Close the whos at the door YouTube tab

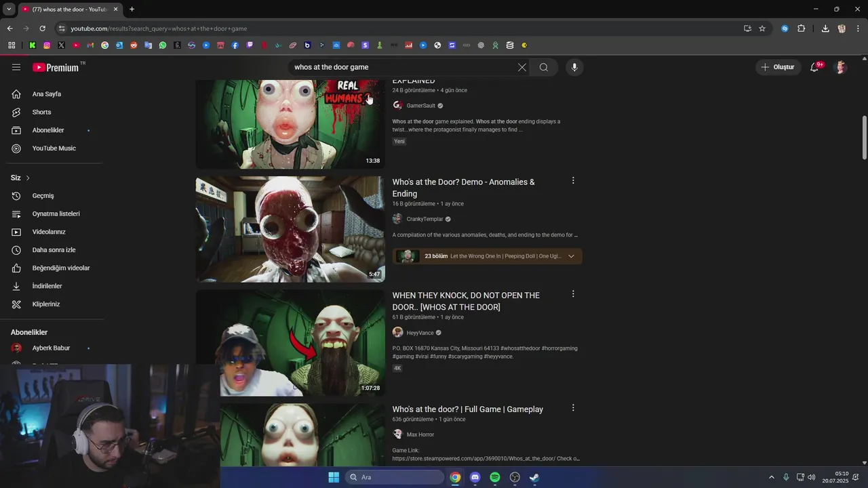[x=115, y=9]
